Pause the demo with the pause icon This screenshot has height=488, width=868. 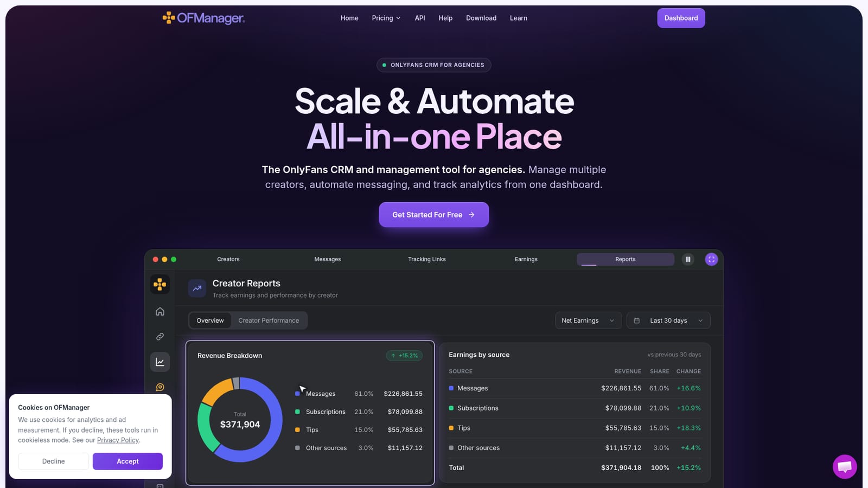pyautogui.click(x=688, y=259)
